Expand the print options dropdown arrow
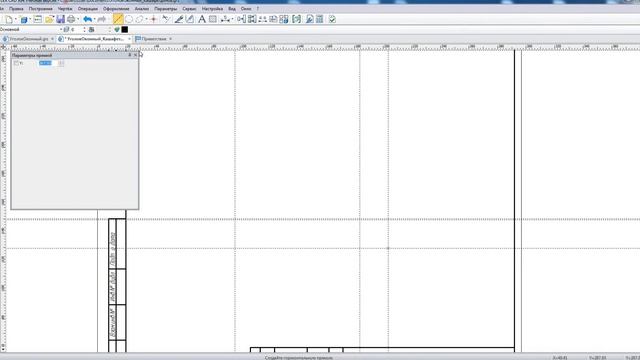 tap(78, 19)
